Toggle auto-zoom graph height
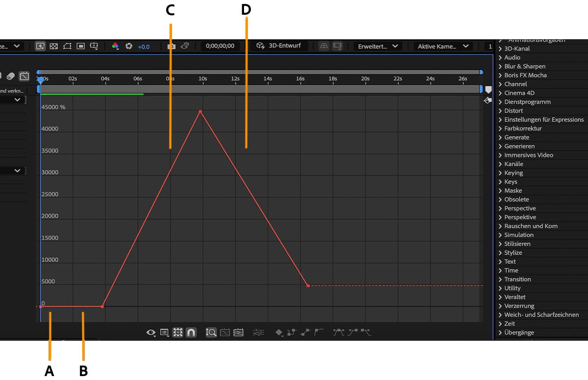588x380 pixels. [211, 332]
